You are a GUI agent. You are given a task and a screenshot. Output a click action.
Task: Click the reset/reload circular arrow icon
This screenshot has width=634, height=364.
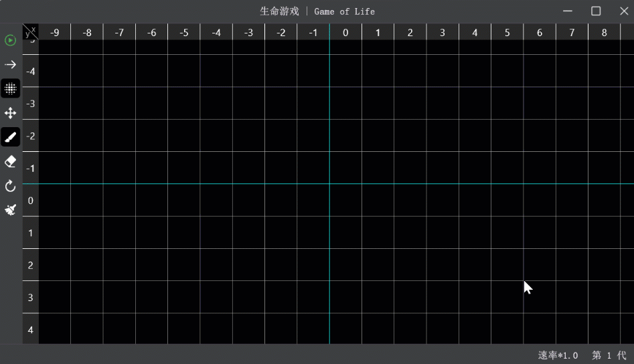[x=11, y=186]
